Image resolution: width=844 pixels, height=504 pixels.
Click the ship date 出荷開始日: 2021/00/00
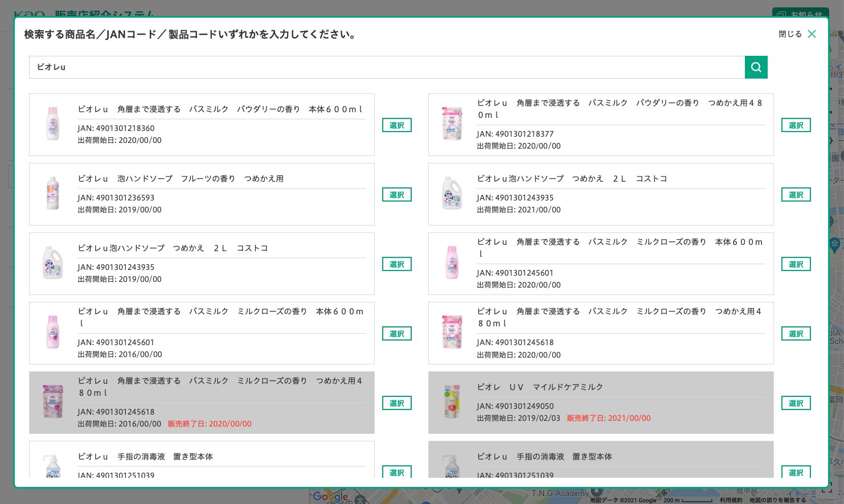[x=519, y=210]
